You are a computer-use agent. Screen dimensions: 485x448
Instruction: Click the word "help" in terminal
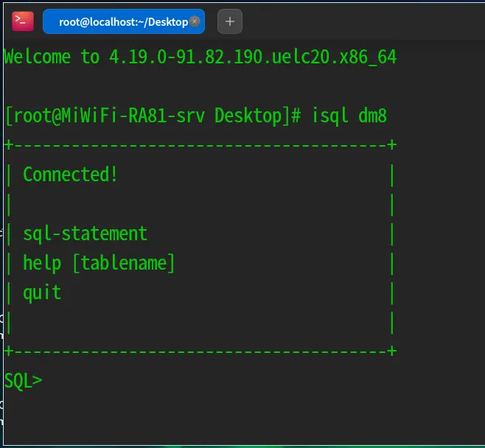[x=42, y=263]
